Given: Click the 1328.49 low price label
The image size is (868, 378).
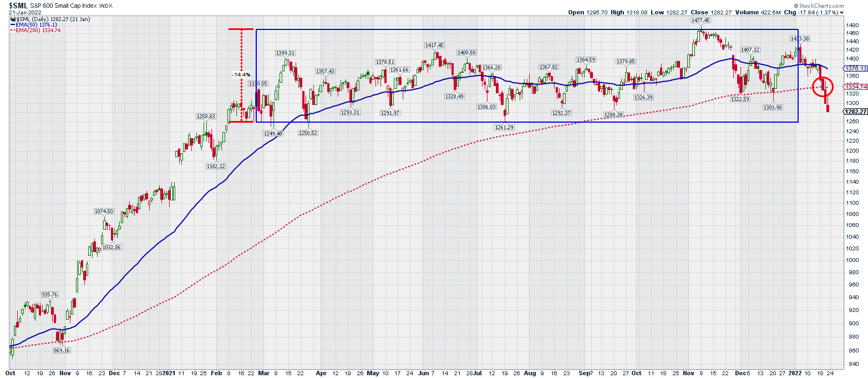Looking at the screenshot, I should click(x=455, y=96).
